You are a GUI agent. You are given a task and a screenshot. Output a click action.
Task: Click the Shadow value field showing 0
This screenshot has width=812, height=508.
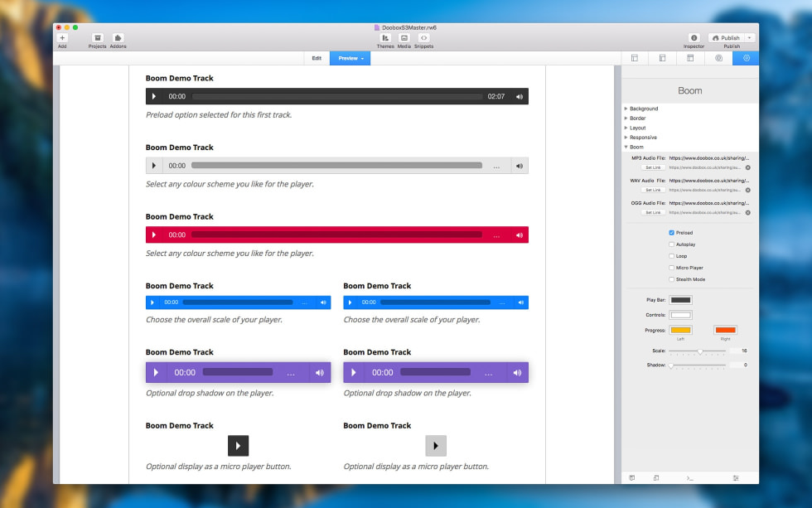739,365
